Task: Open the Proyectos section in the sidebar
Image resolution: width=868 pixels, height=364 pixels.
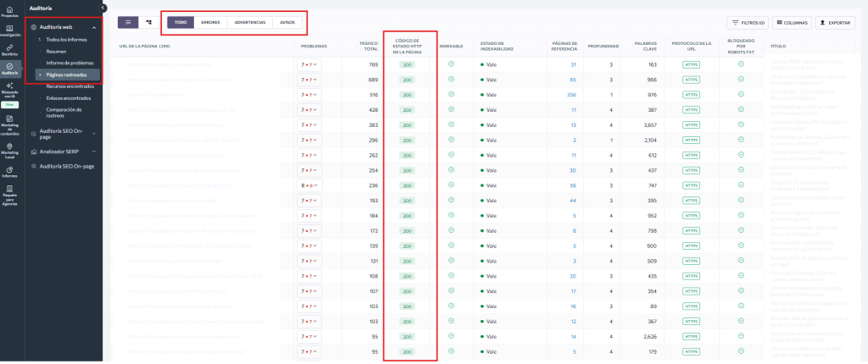Action: [9, 10]
